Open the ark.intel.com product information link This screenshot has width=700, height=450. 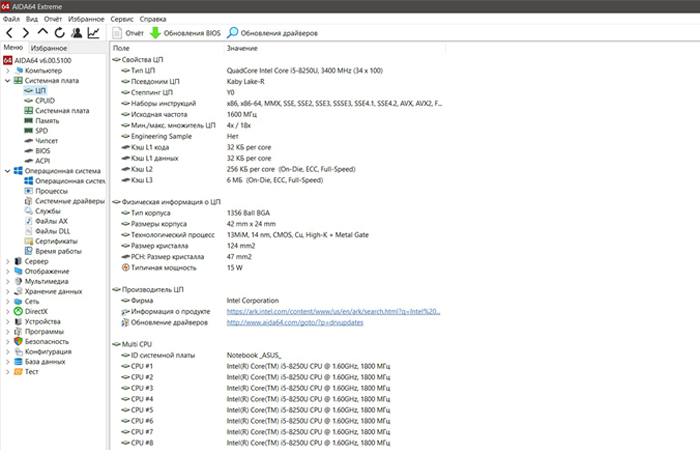[x=333, y=312]
